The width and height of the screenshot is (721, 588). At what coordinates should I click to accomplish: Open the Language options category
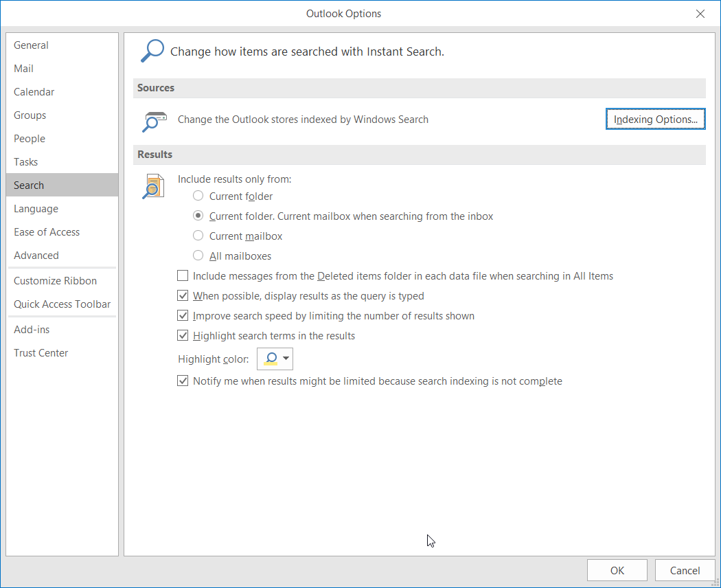[62, 208]
